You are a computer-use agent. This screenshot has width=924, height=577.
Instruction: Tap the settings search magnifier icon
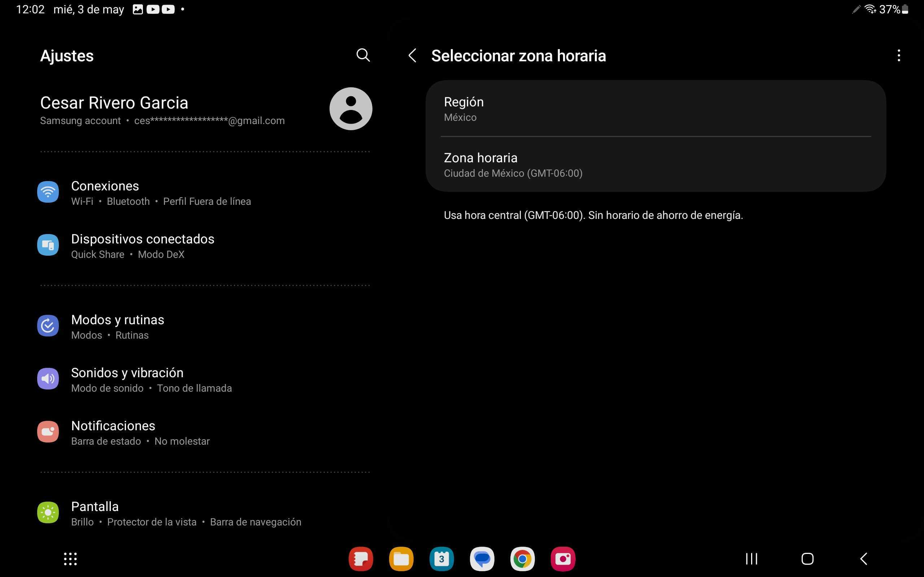pyautogui.click(x=363, y=55)
